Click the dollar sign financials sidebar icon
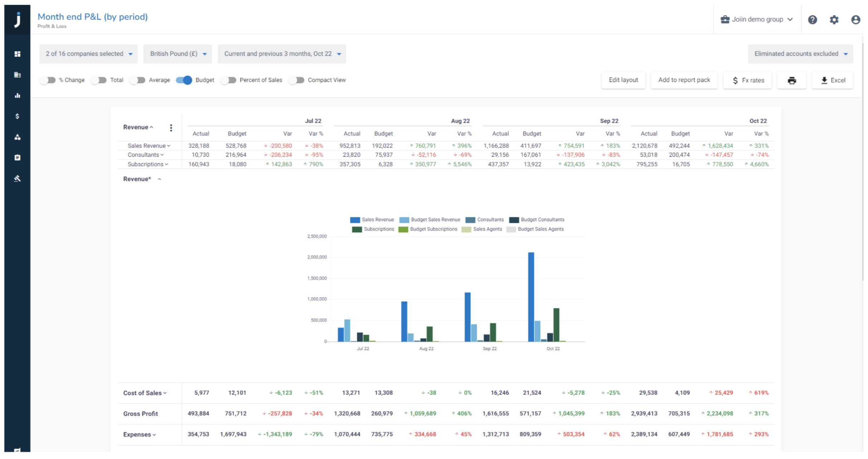 pos(17,116)
